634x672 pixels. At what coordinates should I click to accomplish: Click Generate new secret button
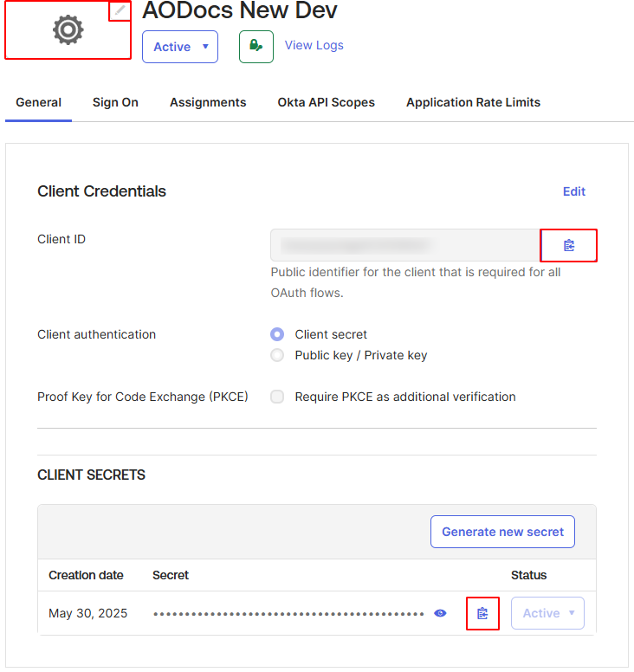pos(502,532)
